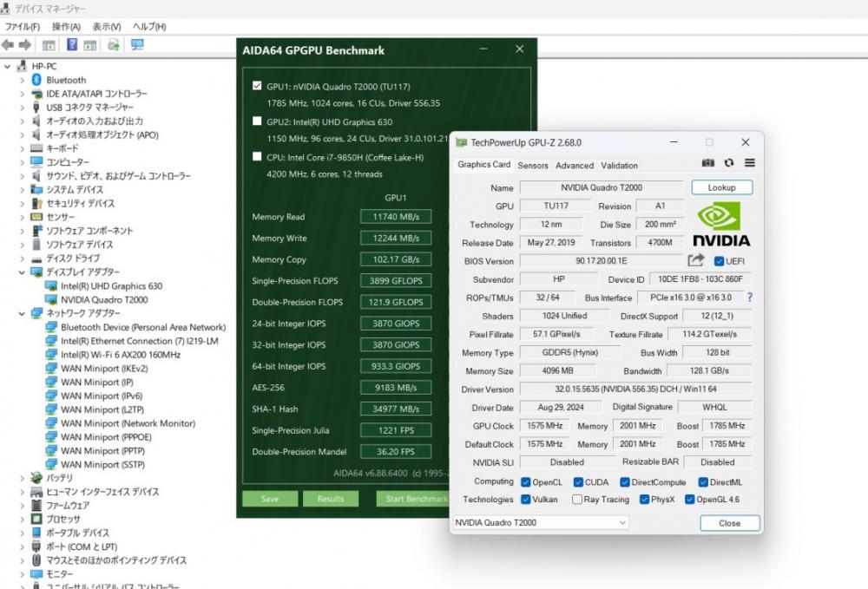Switch to the Sensors tab
This screenshot has width=868, height=589.
point(533,166)
